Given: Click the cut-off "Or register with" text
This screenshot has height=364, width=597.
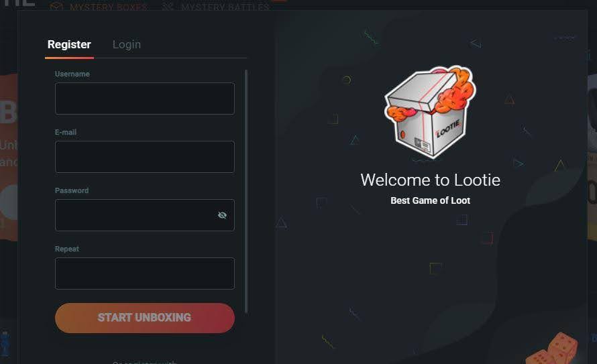Looking at the screenshot, I should pyautogui.click(x=145, y=362).
